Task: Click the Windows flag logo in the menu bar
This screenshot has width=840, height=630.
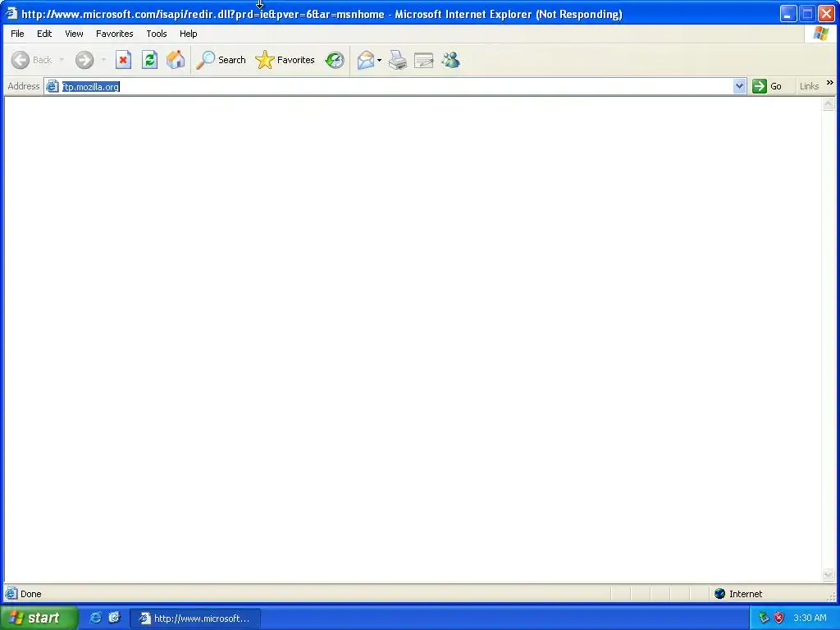Action: (x=820, y=34)
